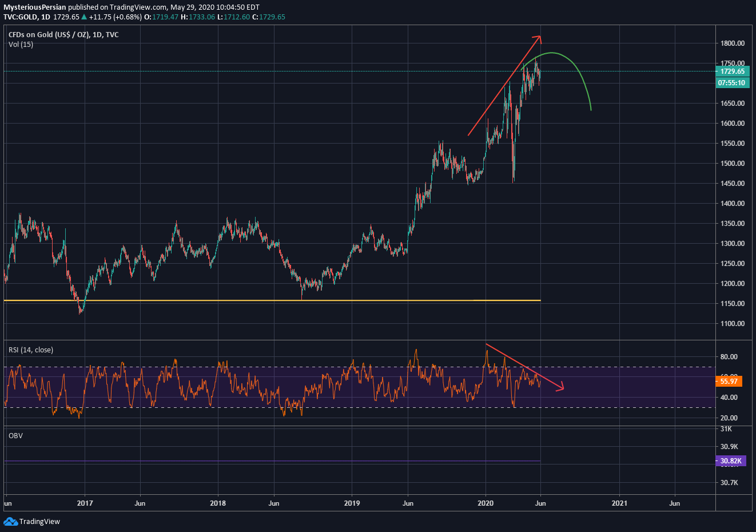
Task: Click the 2019 time axis label
Action: point(352,503)
